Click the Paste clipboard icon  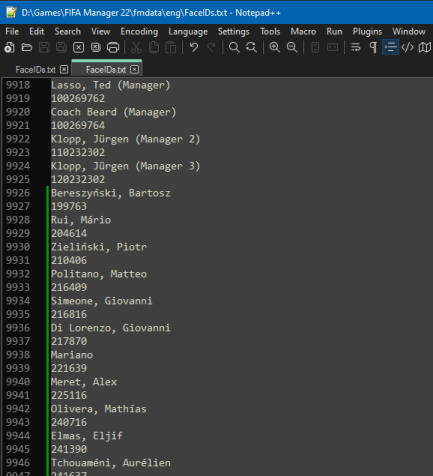pyautogui.click(x=171, y=48)
